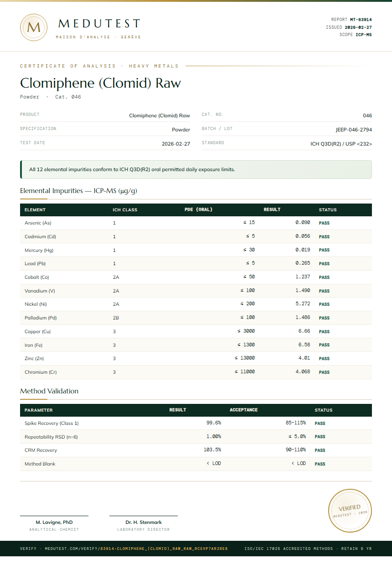Click the MEDUTEST brand name in header

tap(99, 24)
